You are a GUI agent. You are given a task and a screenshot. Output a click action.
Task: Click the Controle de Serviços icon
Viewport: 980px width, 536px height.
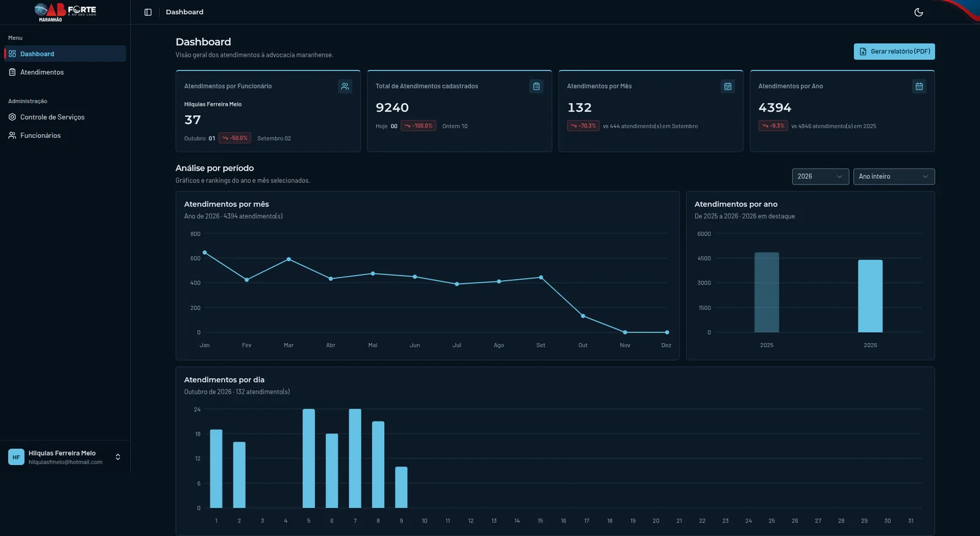(x=12, y=117)
